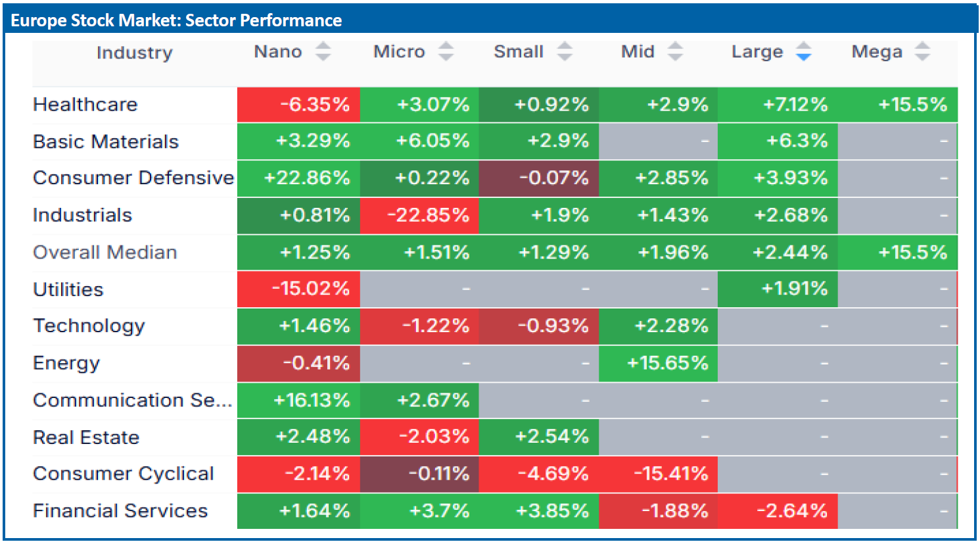Choose the truncated Communication Se... label
Screen dimensions: 980x544
[x=133, y=400]
